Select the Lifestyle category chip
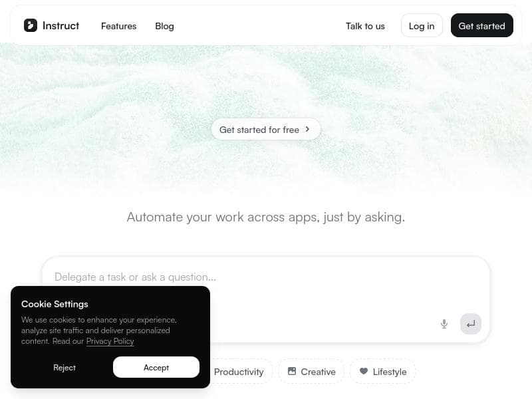The width and height of the screenshot is (532, 399). pyautogui.click(x=382, y=372)
